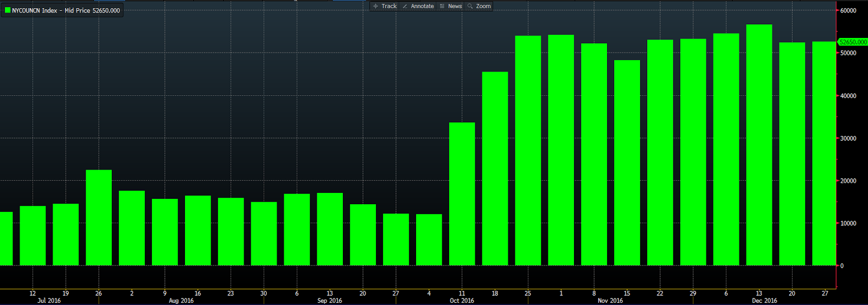Select the bar above November 1
868x305 pixels.
(561, 150)
